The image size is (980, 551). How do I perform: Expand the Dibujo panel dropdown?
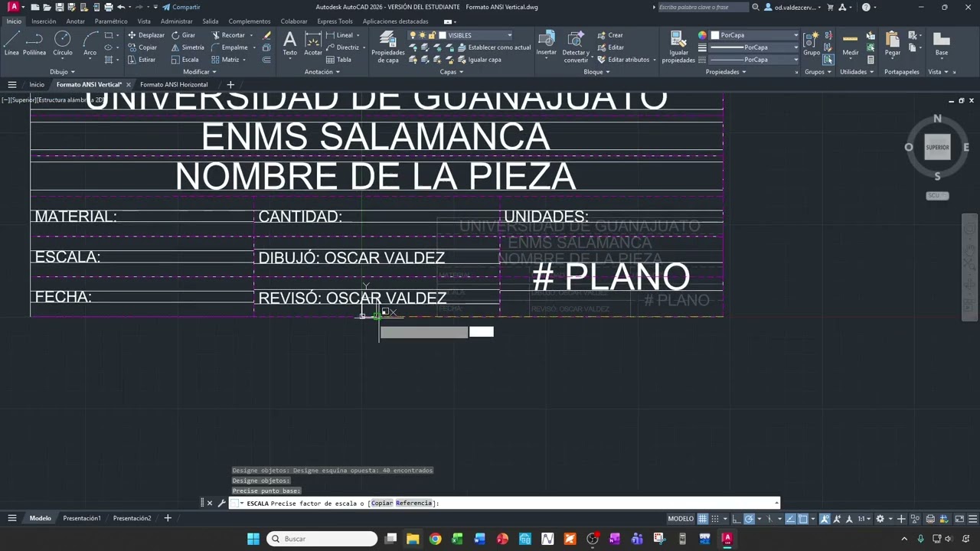point(62,72)
